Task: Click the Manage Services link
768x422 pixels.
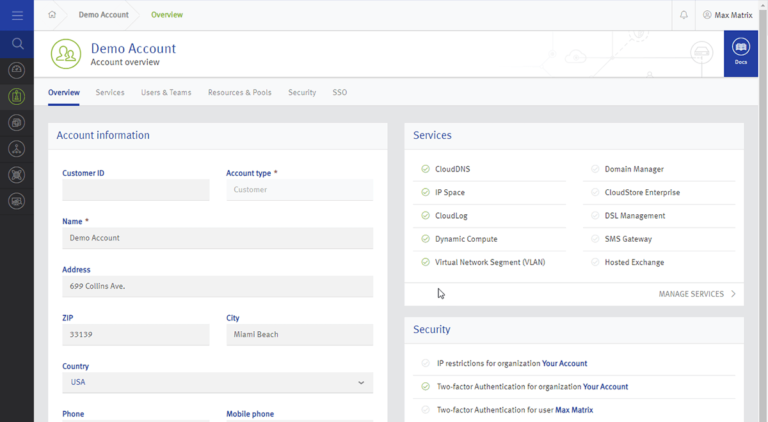Action: pos(690,294)
